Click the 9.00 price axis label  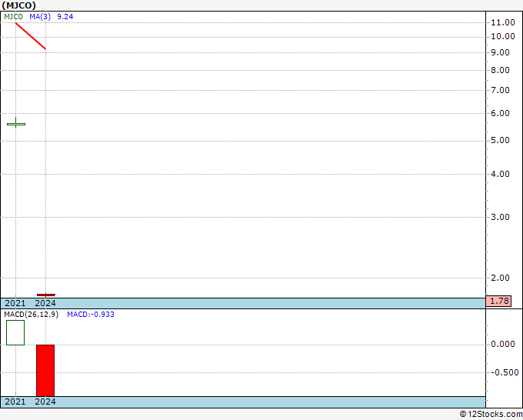pyautogui.click(x=501, y=53)
